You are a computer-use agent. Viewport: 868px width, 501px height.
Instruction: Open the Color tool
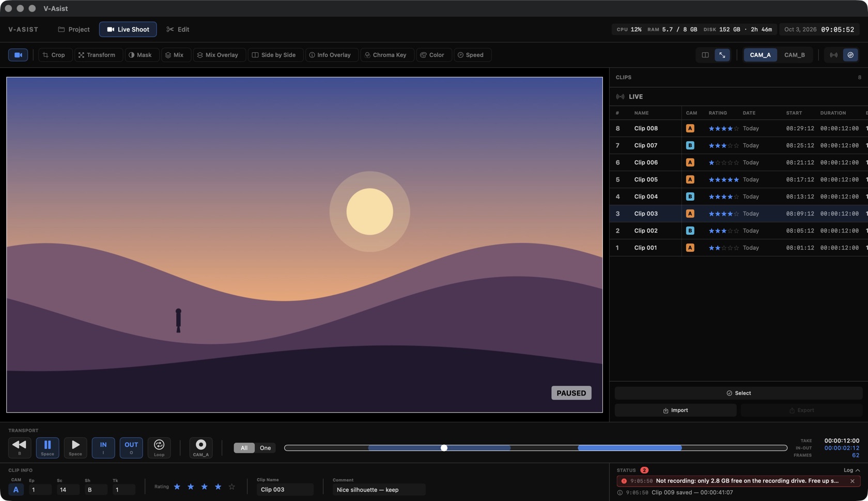tap(433, 55)
